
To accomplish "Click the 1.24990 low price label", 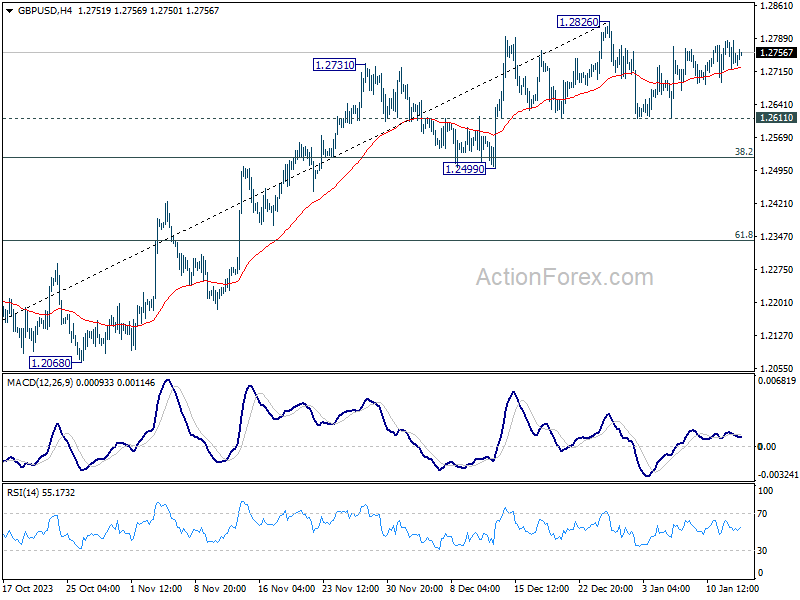I will [x=464, y=169].
